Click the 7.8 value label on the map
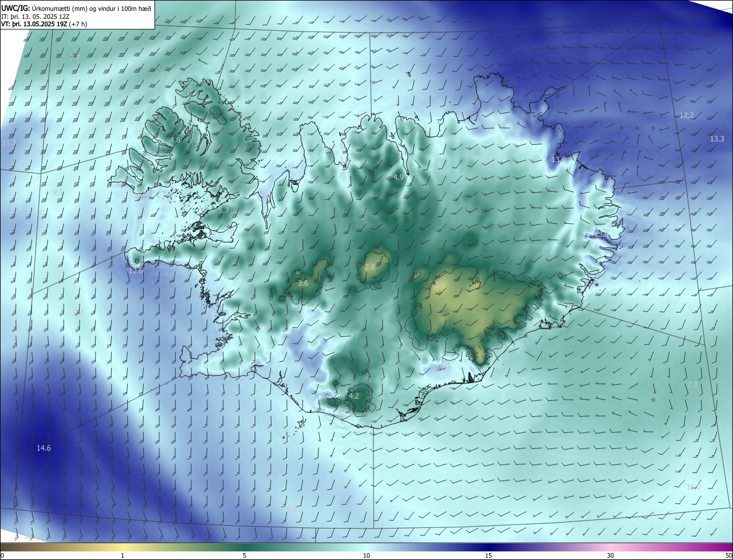733x560 pixels. (692, 385)
